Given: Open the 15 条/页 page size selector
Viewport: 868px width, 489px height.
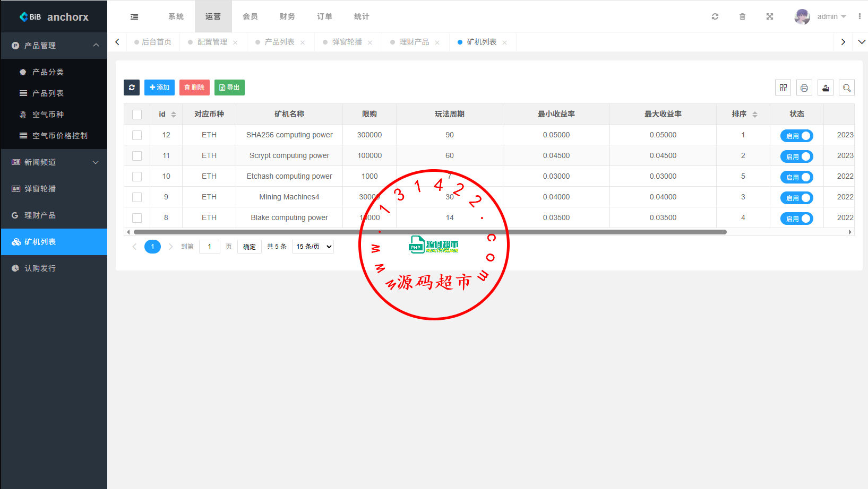Looking at the screenshot, I should pyautogui.click(x=312, y=246).
